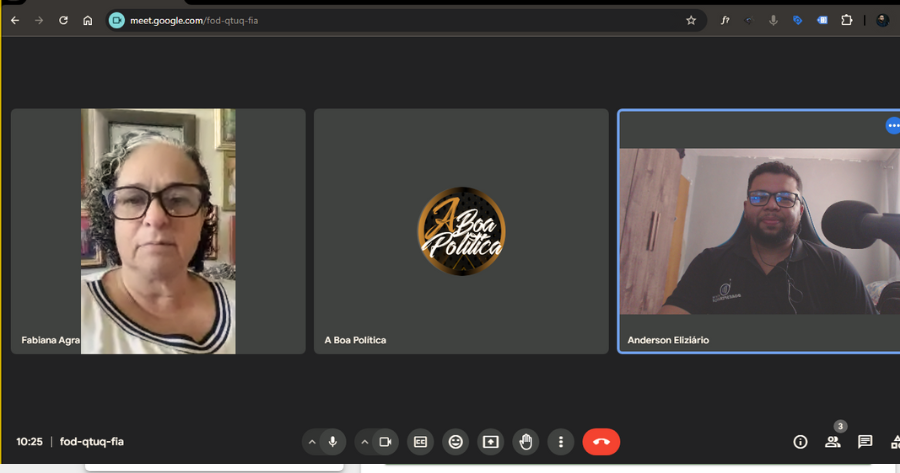Bookmark this page with the star icon
The image size is (900, 473).
(x=691, y=20)
